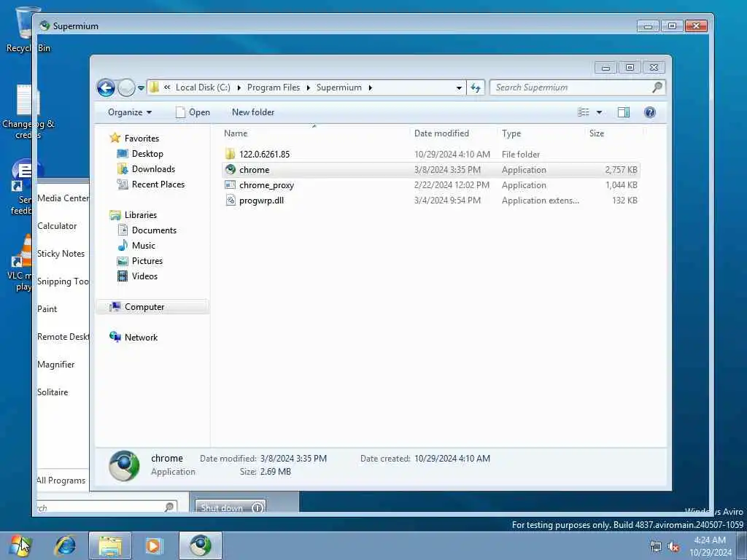
Task: Expand arrow after Program Files breadcrumb
Action: tap(309, 87)
